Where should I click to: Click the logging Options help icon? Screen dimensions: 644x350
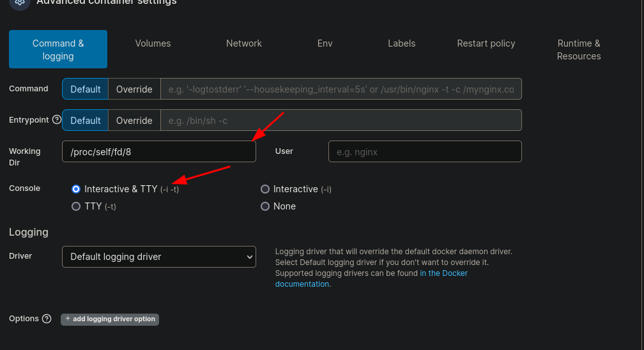click(x=47, y=319)
